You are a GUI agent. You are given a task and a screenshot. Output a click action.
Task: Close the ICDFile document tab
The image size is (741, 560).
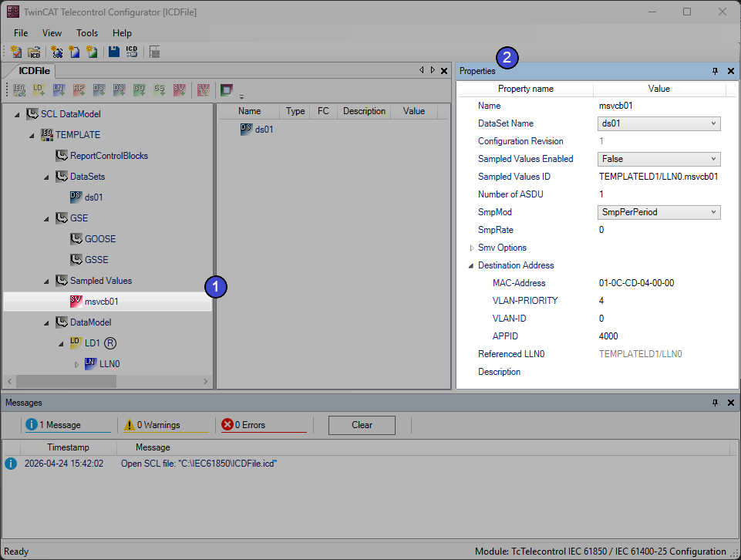pyautogui.click(x=444, y=71)
